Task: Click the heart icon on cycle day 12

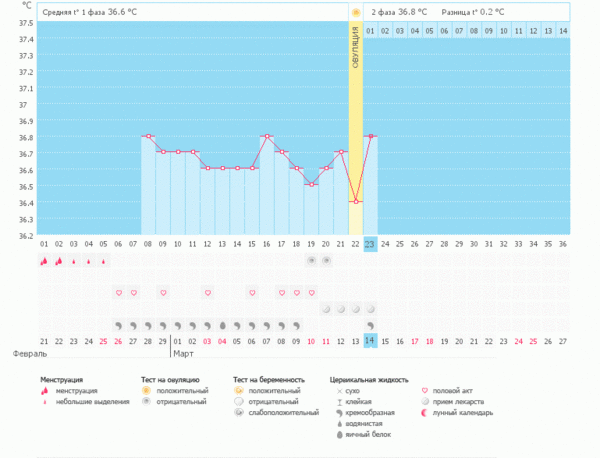Action: coord(207,293)
